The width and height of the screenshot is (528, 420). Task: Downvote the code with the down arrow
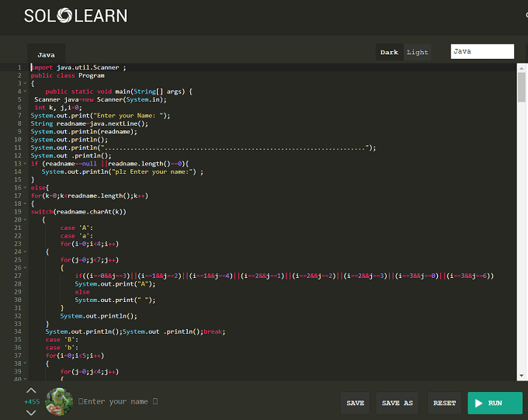[31, 412]
